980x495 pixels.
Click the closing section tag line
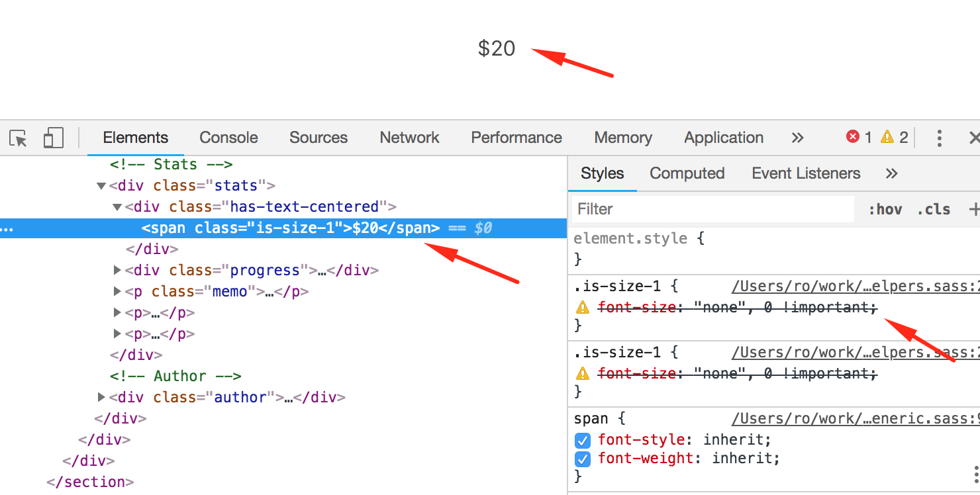90,482
